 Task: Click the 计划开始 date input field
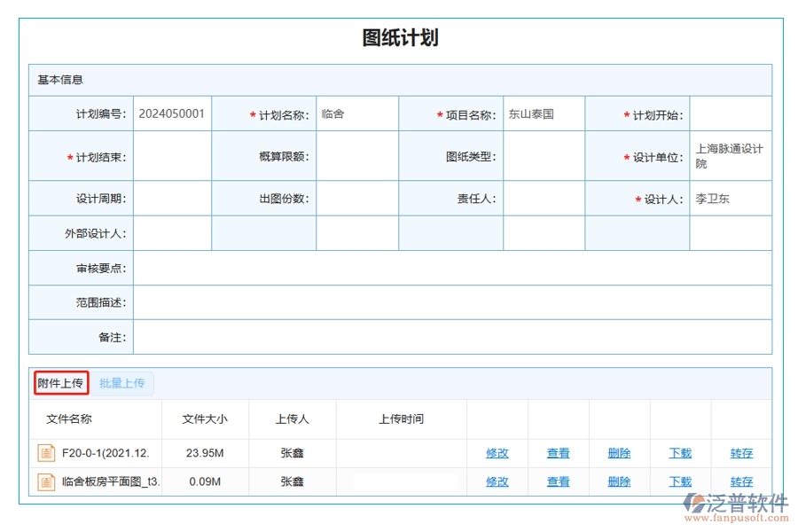(731, 113)
